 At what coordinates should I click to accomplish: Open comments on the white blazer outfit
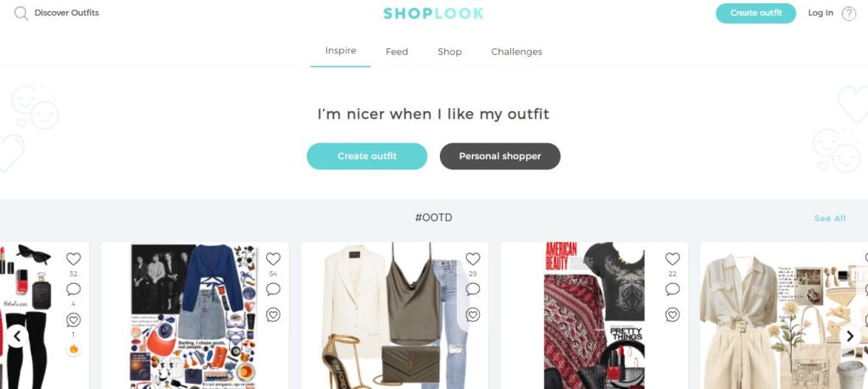click(473, 289)
